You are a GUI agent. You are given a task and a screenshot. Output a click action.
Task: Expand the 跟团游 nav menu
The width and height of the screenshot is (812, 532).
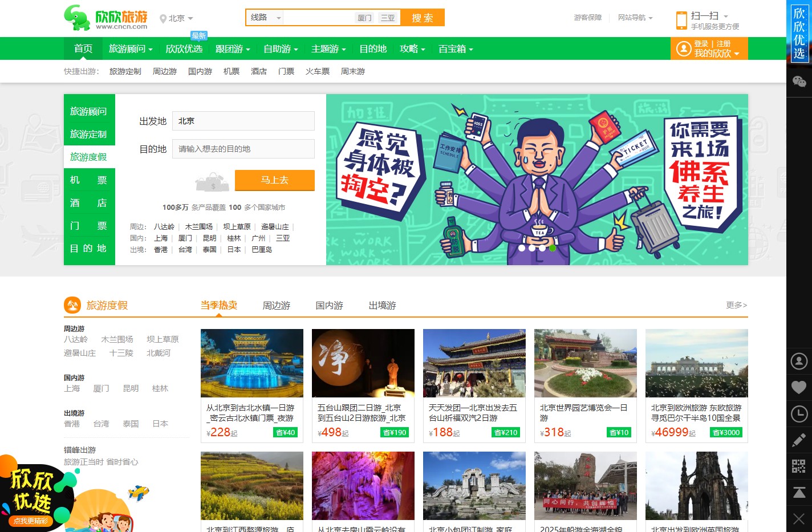(233, 49)
